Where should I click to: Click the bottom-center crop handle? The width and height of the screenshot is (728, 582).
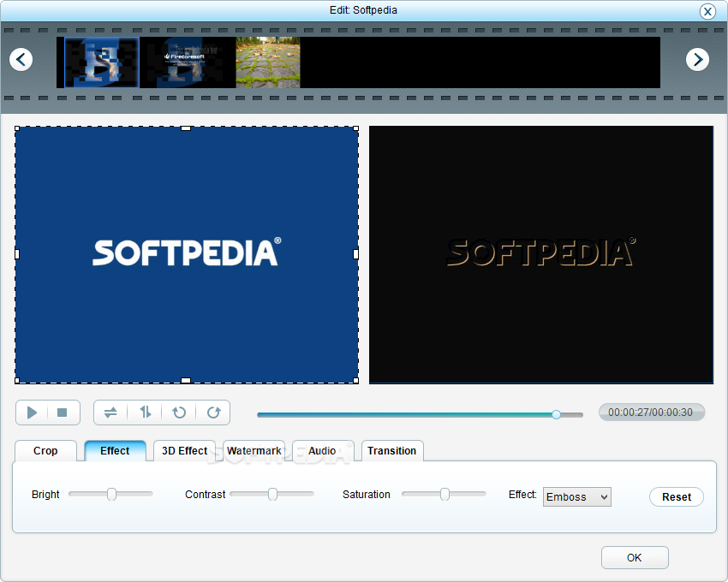(186, 381)
